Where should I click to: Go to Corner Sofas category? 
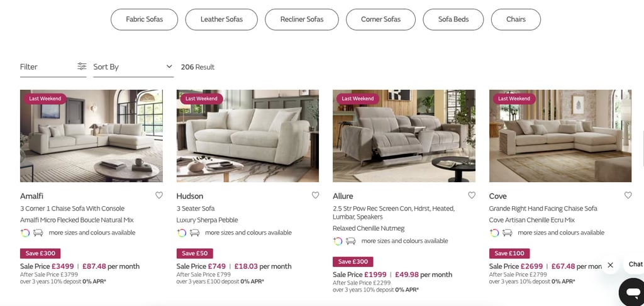(x=380, y=19)
